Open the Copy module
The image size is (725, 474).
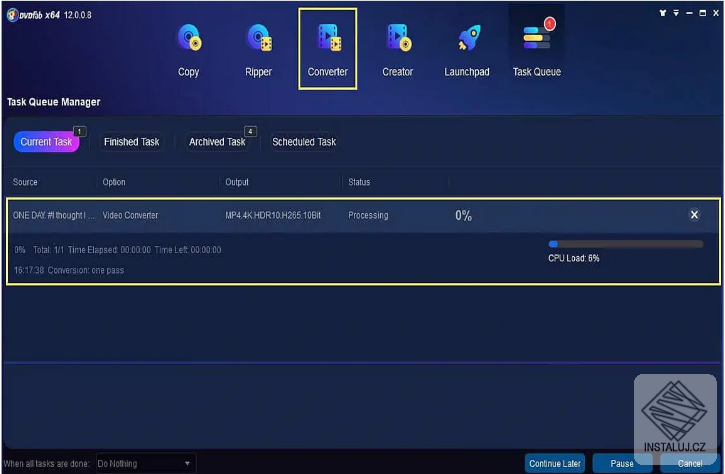tap(189, 50)
